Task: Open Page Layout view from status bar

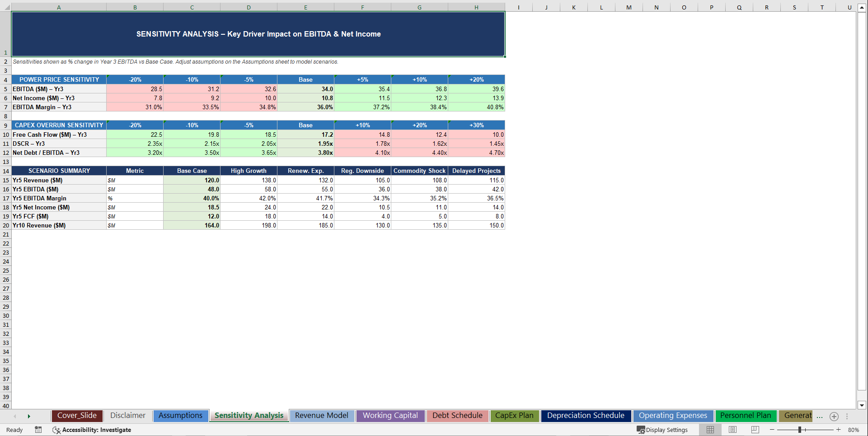Action: click(x=732, y=430)
